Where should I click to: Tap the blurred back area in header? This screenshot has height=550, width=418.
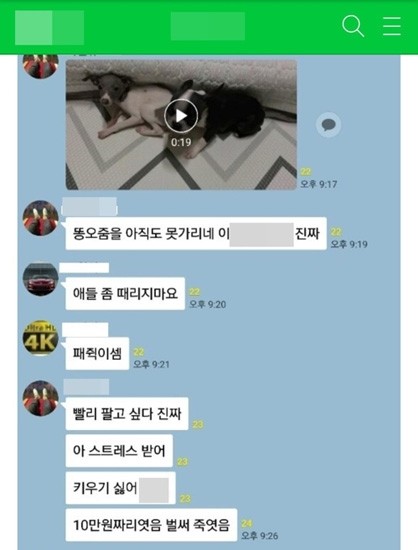coord(49,28)
